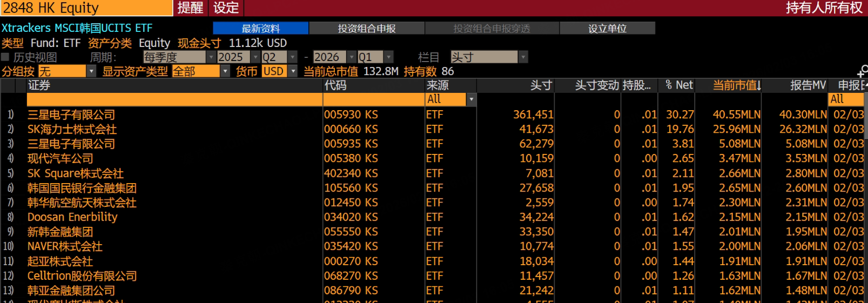Click market value 40.55MLN
Screen dimensions: 868x303
(x=737, y=115)
